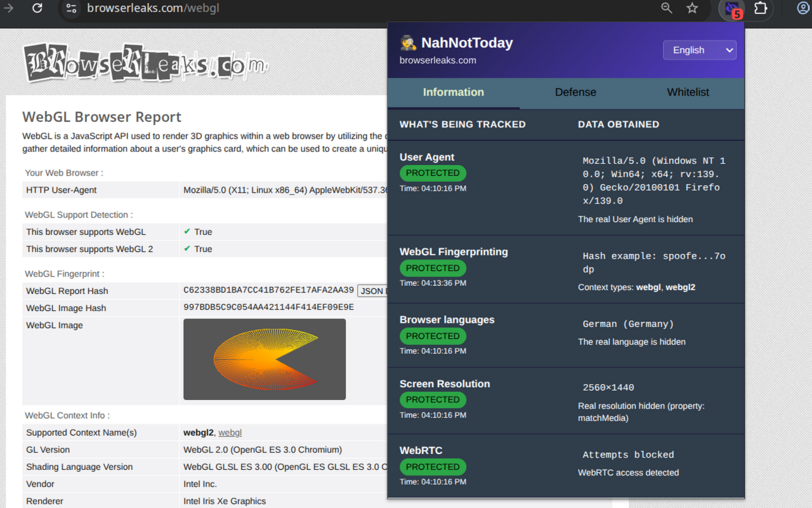812x508 pixels.
Task: Click the spoofed Mozilla/5.0 Firefox user agent value
Action: [x=654, y=181]
